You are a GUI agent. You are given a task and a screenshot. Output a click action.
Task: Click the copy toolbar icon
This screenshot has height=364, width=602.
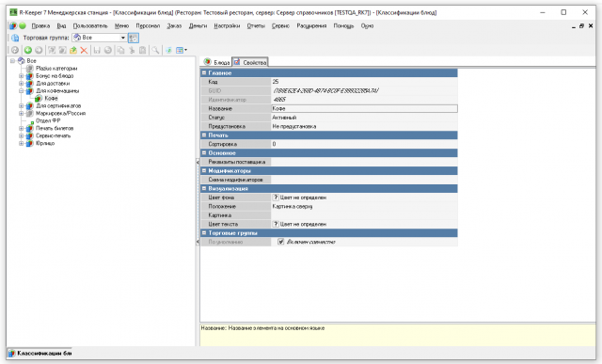(x=120, y=50)
